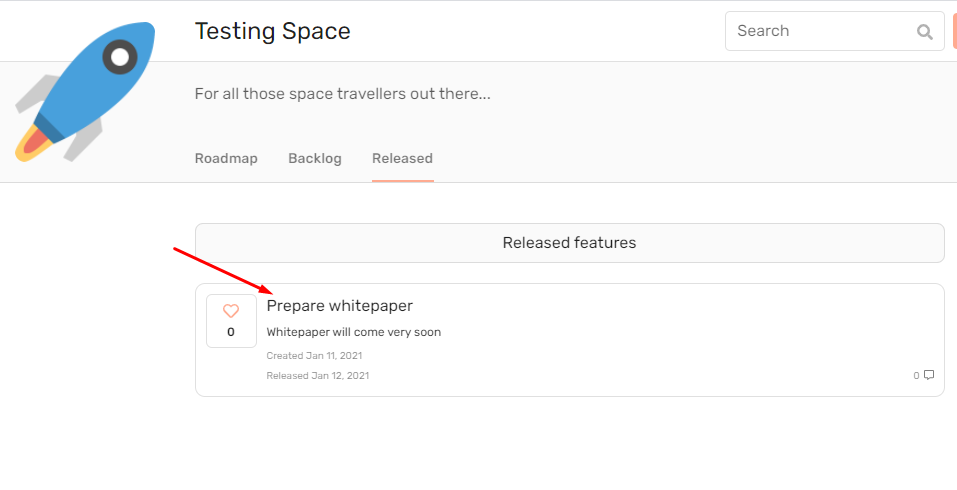957x490 pixels.
Task: Click the orange button beside the search box
Action: (x=955, y=31)
